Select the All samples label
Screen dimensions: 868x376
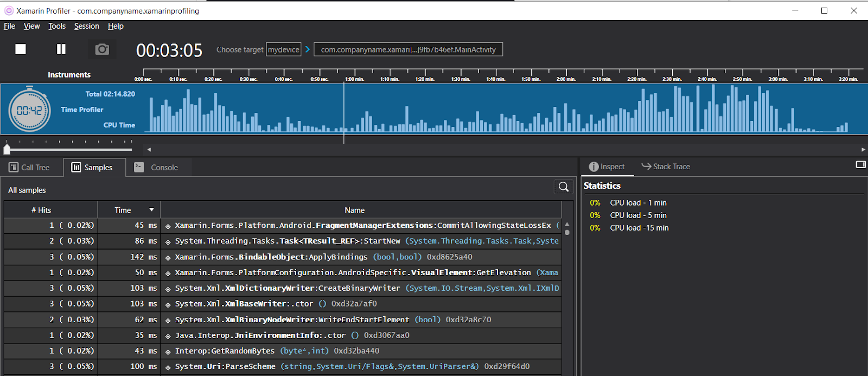click(27, 190)
